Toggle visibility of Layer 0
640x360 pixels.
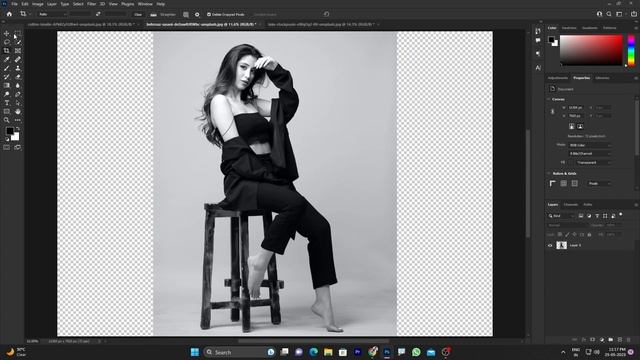click(x=550, y=245)
